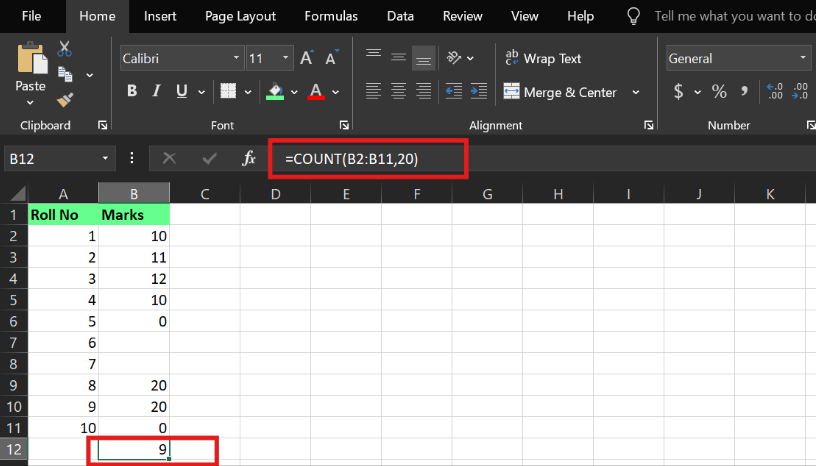Open underline style dropdown arrow
The height and width of the screenshot is (466, 816).
(201, 92)
